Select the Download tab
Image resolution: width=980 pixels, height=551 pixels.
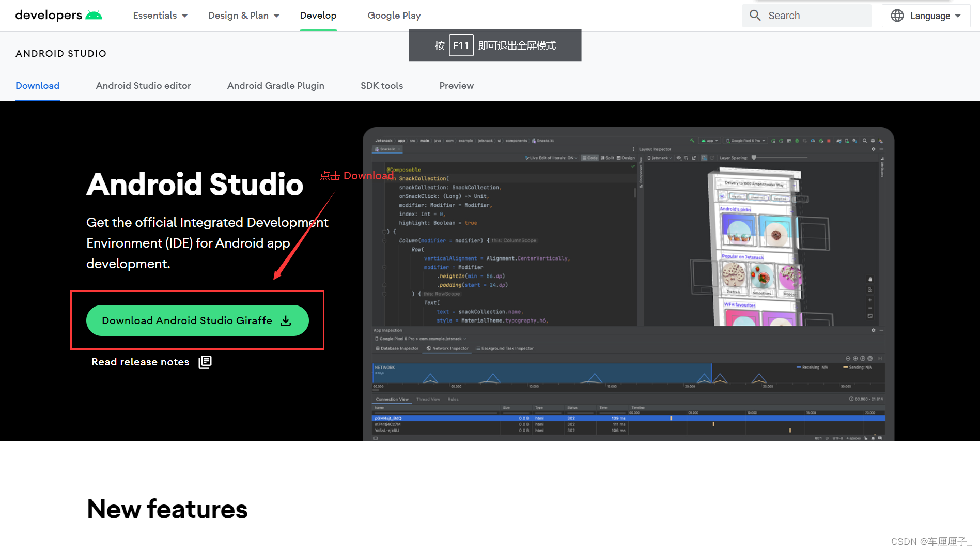click(x=37, y=86)
